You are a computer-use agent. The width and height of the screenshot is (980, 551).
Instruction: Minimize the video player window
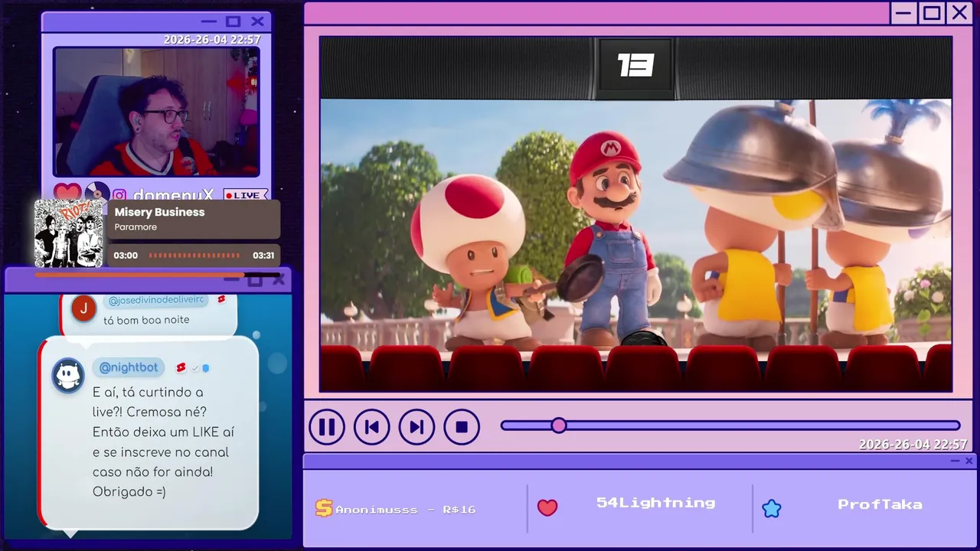[x=904, y=13]
